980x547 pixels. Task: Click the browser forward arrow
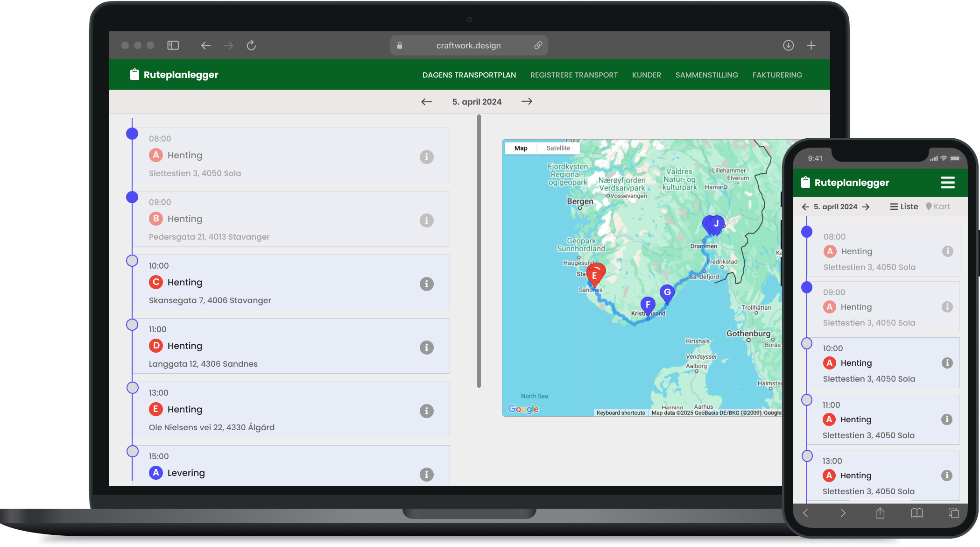(228, 45)
